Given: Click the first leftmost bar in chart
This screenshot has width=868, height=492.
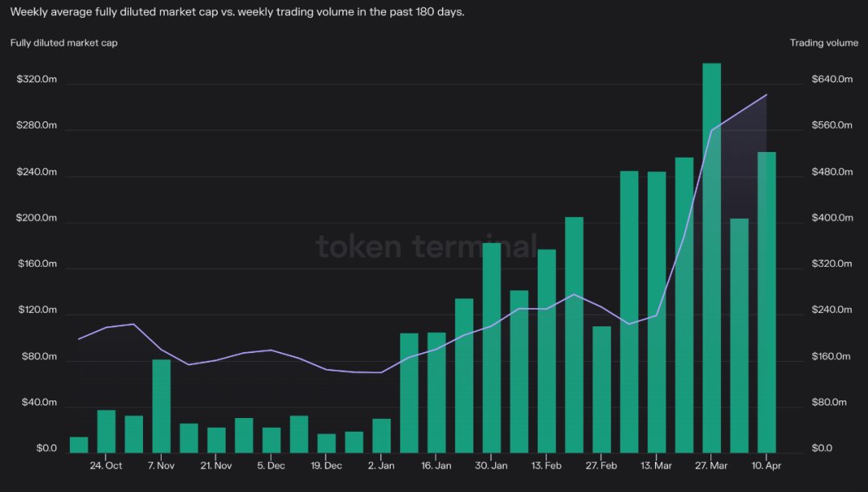Looking at the screenshot, I should [x=79, y=444].
